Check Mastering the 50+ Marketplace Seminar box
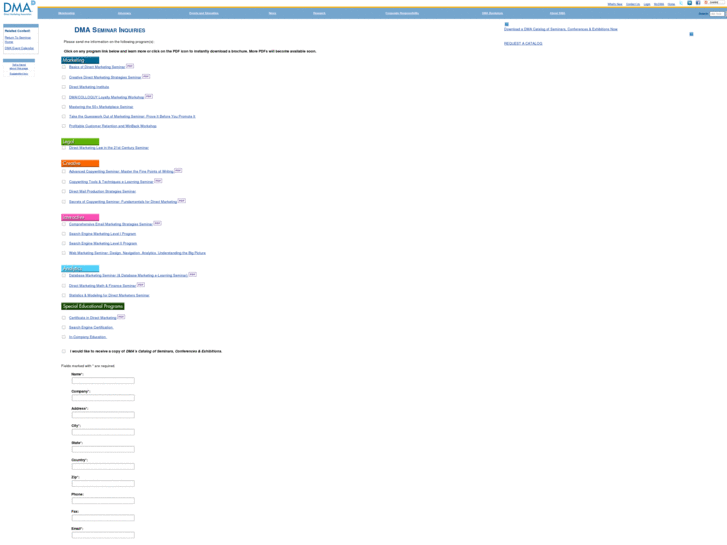Viewport: 727px width, 545px height. pyautogui.click(x=64, y=107)
